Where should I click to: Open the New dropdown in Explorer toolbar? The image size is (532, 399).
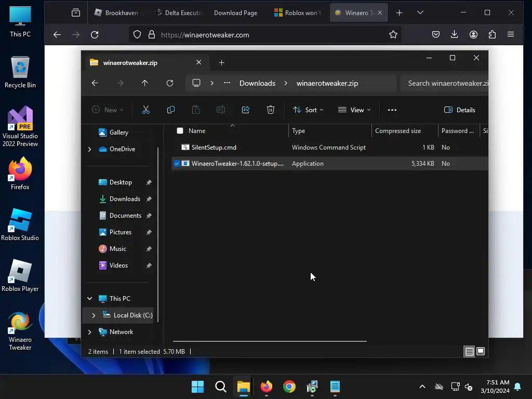tap(108, 110)
